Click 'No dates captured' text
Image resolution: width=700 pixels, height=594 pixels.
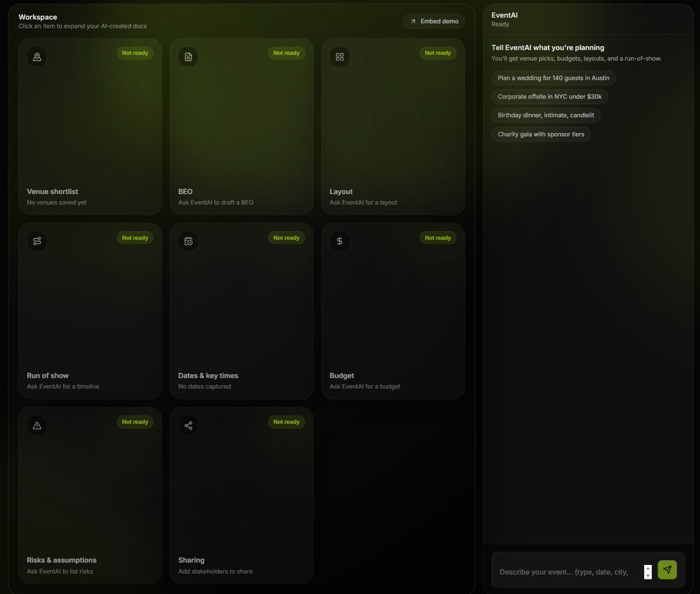pyautogui.click(x=205, y=386)
